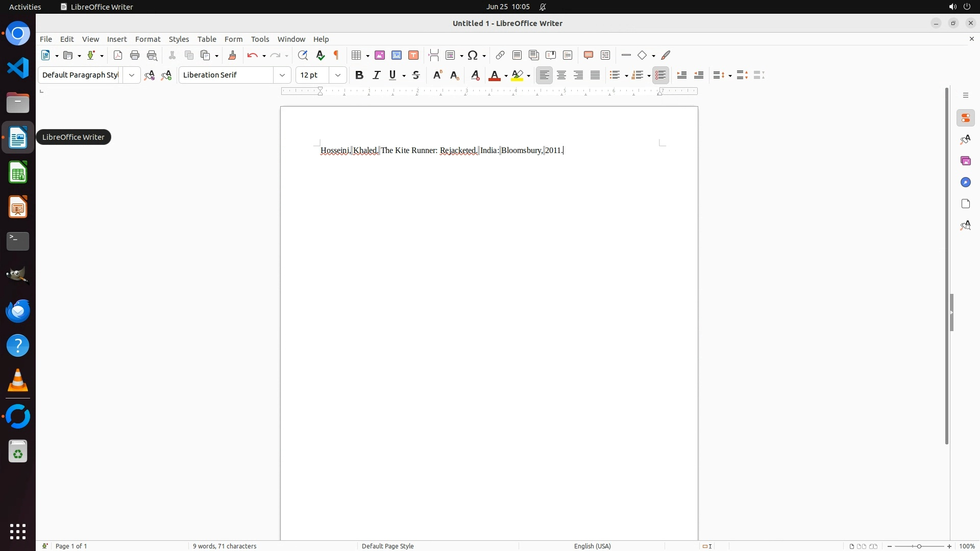Insert a hyperlink using the toolbar icon
The height and width of the screenshot is (551, 980).
click(x=500, y=55)
